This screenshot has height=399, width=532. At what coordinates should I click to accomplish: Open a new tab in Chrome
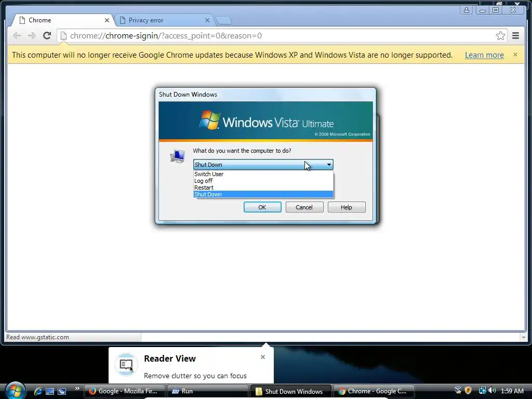click(x=224, y=21)
